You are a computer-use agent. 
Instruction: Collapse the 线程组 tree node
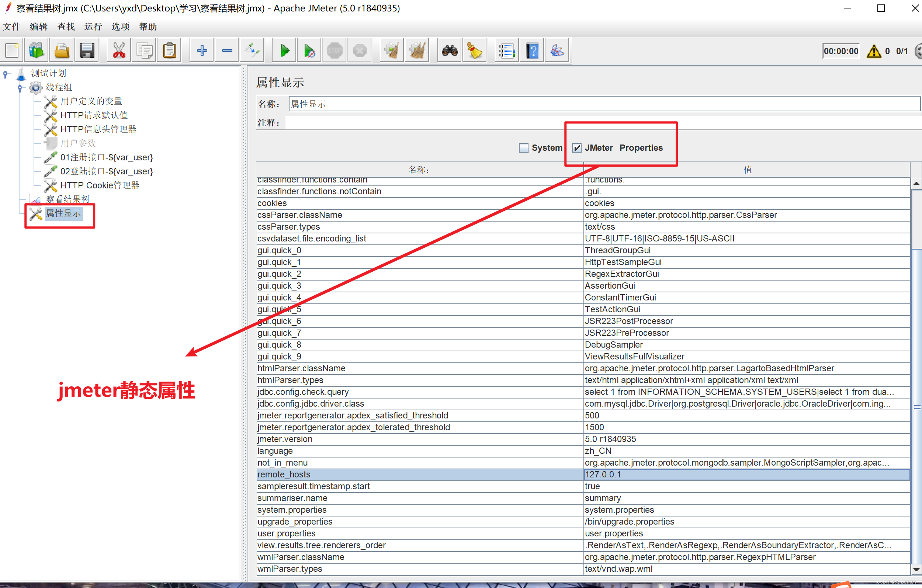[x=20, y=88]
